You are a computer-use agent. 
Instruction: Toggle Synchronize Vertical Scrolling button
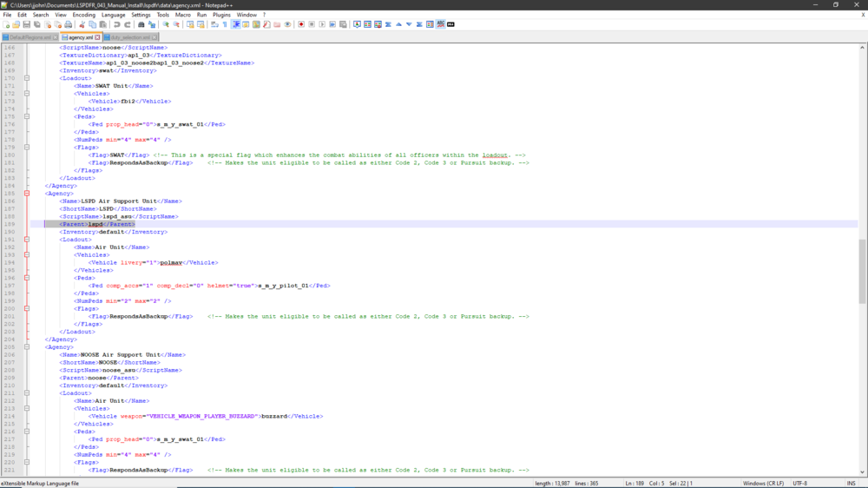tap(190, 24)
